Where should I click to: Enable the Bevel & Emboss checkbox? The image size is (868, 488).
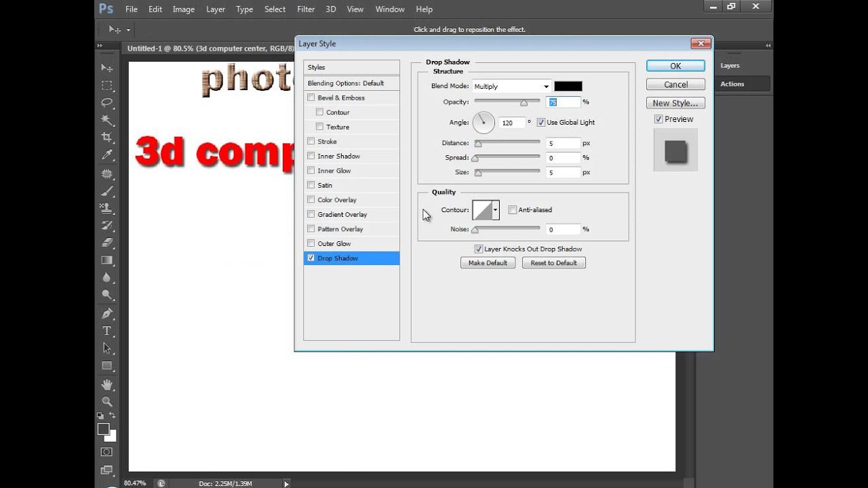(x=311, y=98)
